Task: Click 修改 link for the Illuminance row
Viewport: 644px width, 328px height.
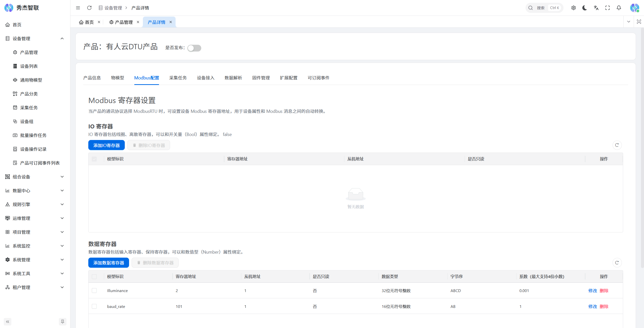Action: pos(592,291)
